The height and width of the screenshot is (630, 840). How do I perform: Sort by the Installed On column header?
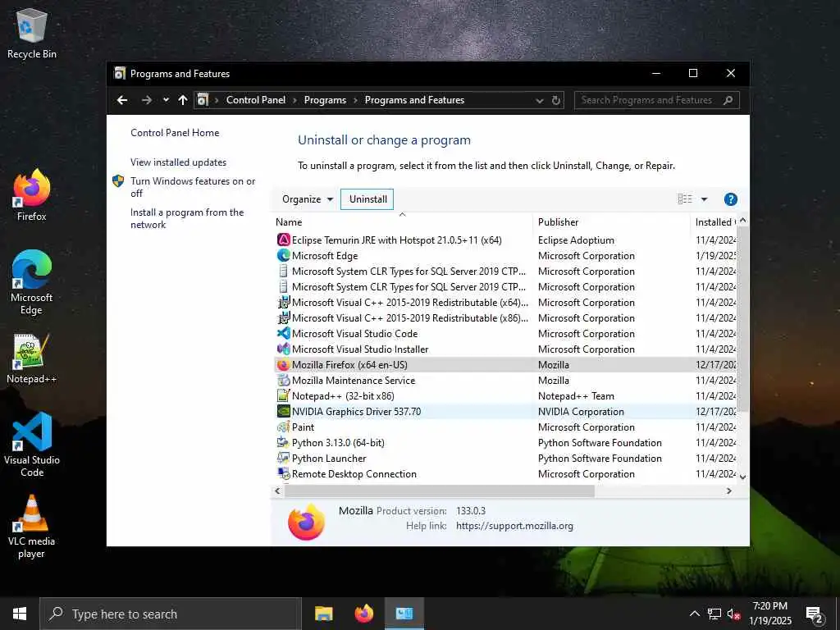point(714,221)
